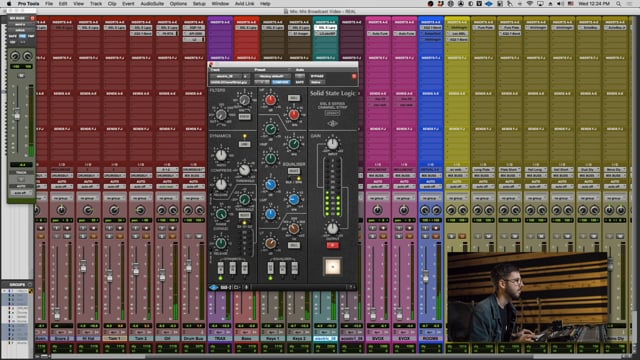Click the Mix Buss master volume fader

pos(17,116)
